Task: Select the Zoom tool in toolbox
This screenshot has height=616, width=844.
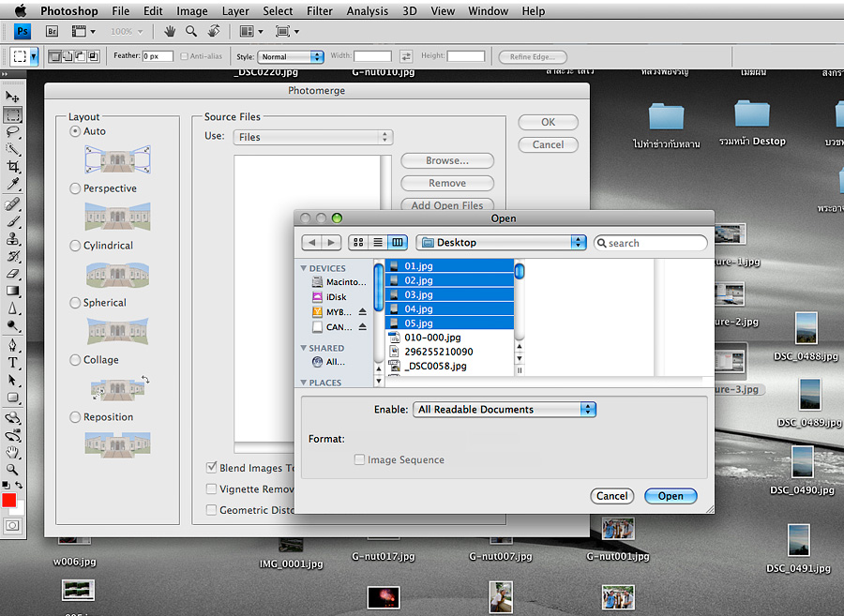Action: pyautogui.click(x=13, y=468)
